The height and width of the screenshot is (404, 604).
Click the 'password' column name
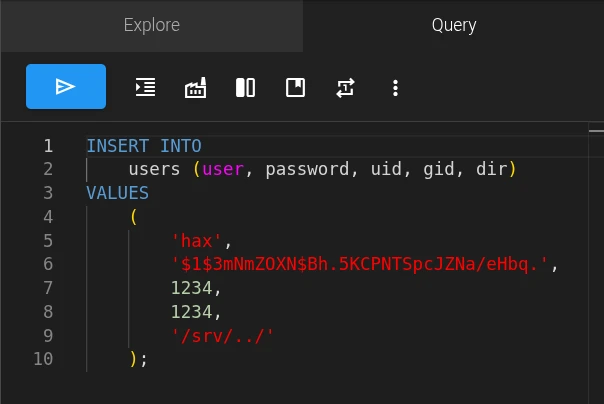pyautogui.click(x=307, y=170)
